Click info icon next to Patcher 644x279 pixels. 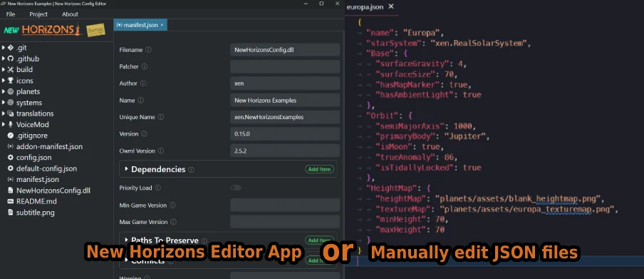coord(145,66)
